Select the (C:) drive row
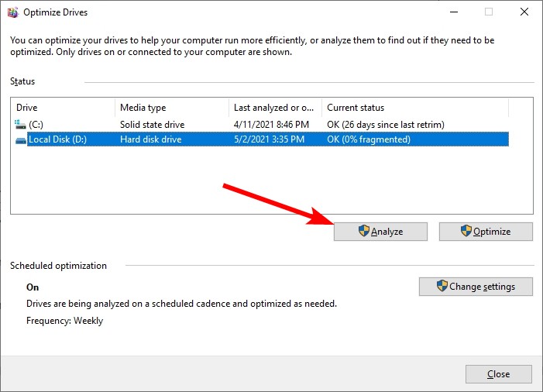 tap(262, 124)
